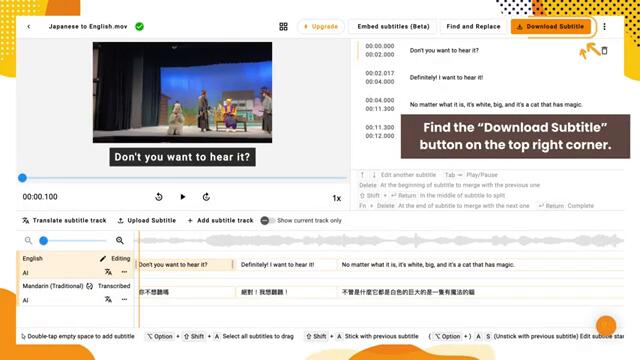Select the English track label
640x360 pixels.
click(33, 258)
